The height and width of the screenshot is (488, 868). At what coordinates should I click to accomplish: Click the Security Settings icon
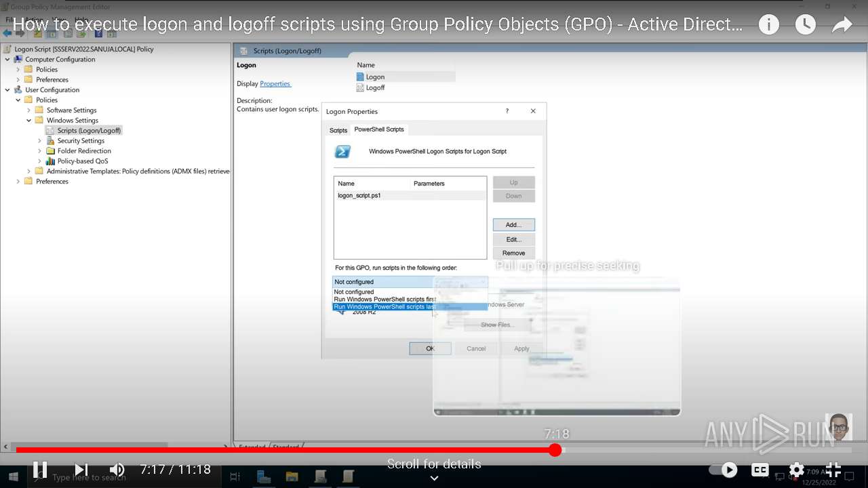[x=50, y=140]
